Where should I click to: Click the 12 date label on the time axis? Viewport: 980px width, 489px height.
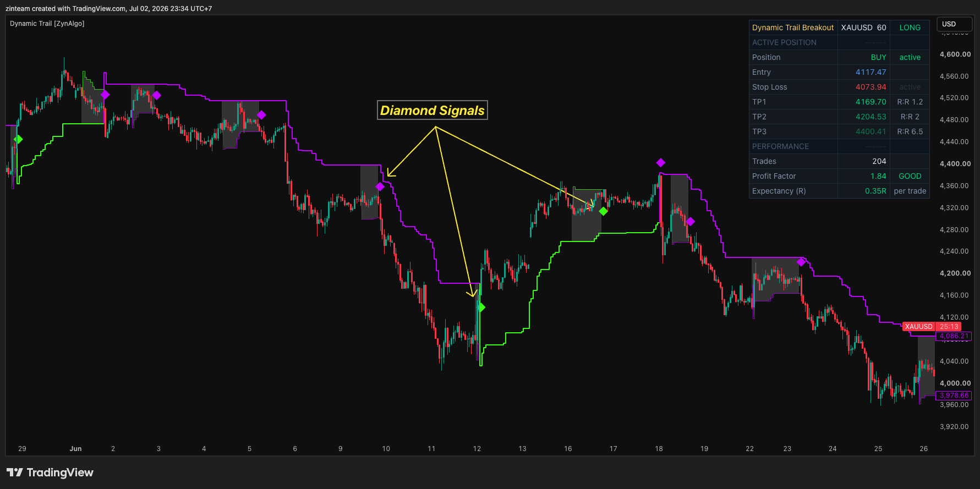pos(477,449)
